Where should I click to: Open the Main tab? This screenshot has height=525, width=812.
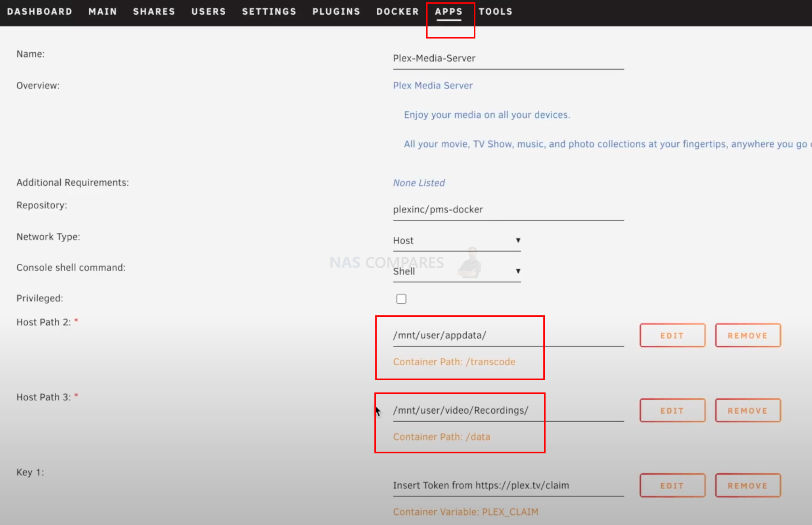pos(103,11)
